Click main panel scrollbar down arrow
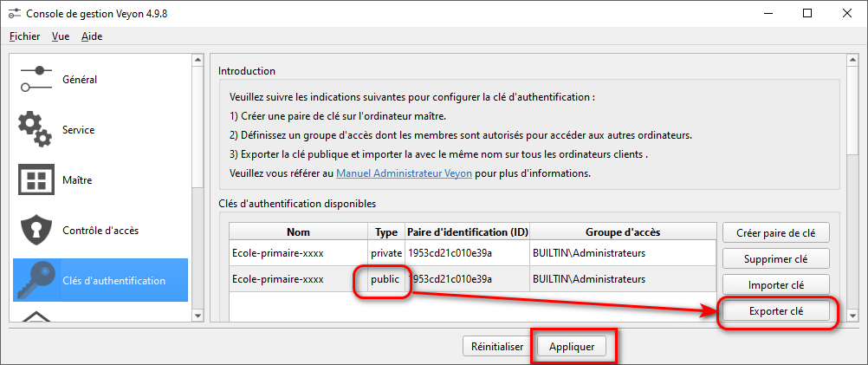 click(x=853, y=316)
